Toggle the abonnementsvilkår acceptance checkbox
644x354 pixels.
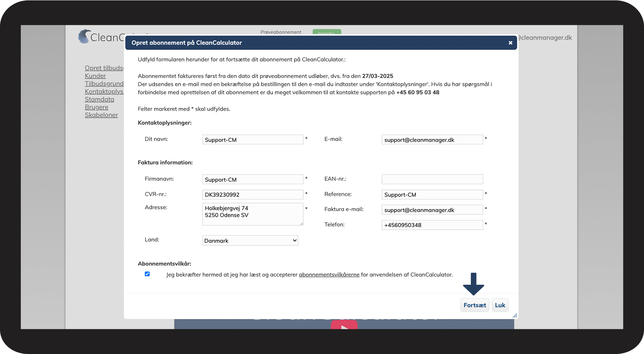pos(147,274)
